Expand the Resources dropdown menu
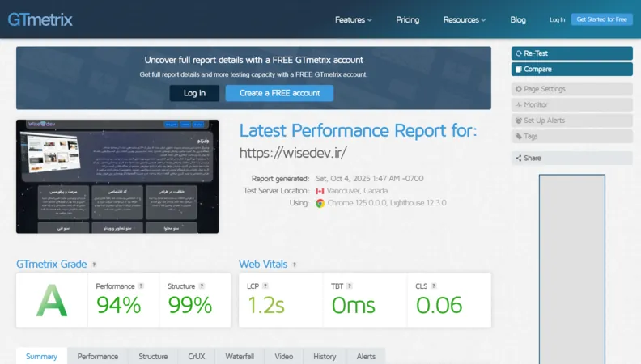The width and height of the screenshot is (641, 364). pos(465,19)
